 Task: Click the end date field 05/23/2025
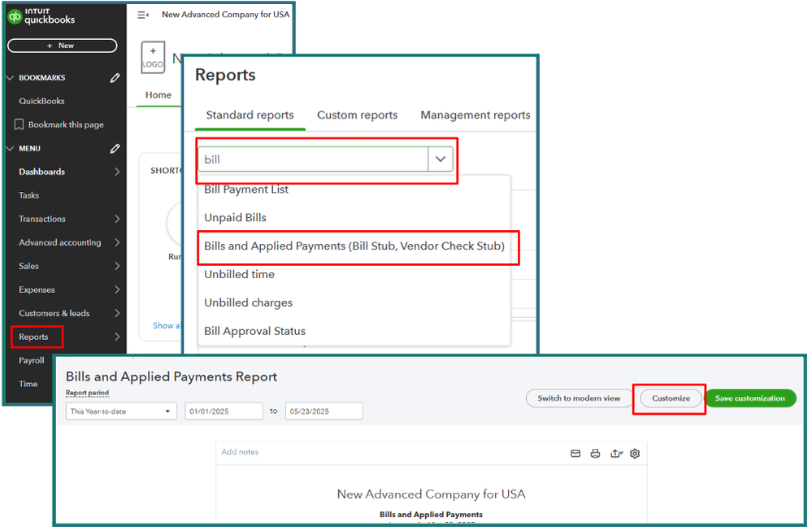pyautogui.click(x=323, y=411)
